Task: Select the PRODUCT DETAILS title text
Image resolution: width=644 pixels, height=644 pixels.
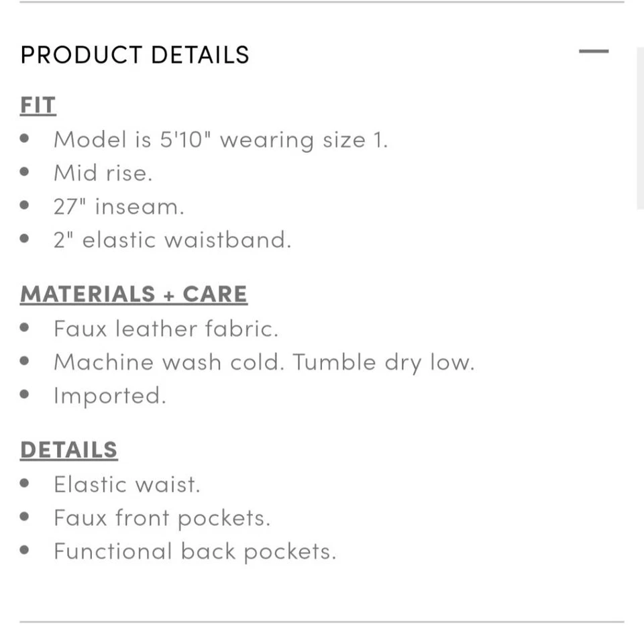Action: pos(134,54)
